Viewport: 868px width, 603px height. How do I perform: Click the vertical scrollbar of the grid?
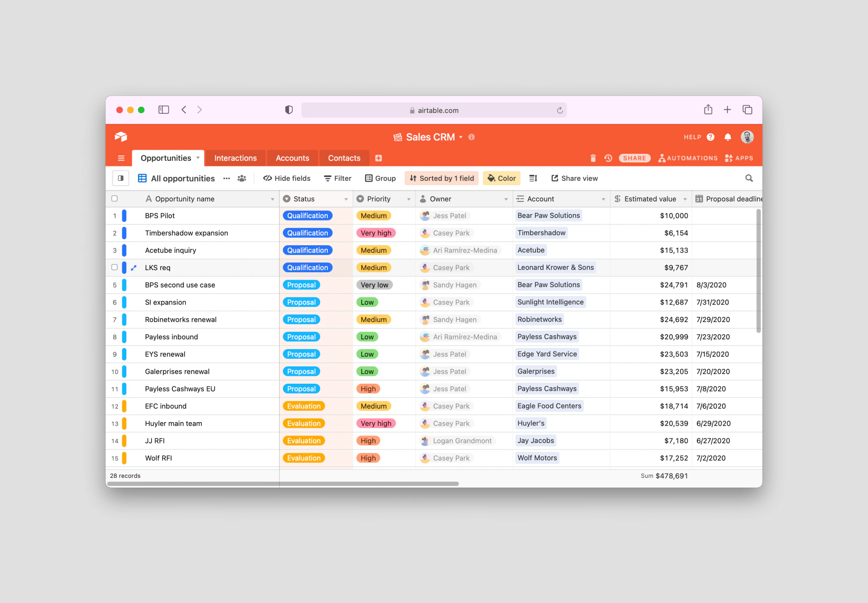(x=759, y=271)
